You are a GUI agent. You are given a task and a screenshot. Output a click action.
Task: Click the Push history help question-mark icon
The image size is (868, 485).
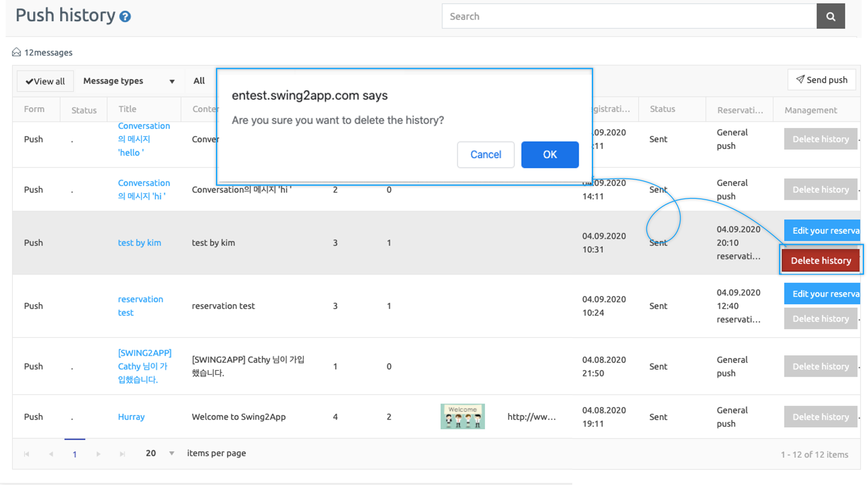coord(125,16)
